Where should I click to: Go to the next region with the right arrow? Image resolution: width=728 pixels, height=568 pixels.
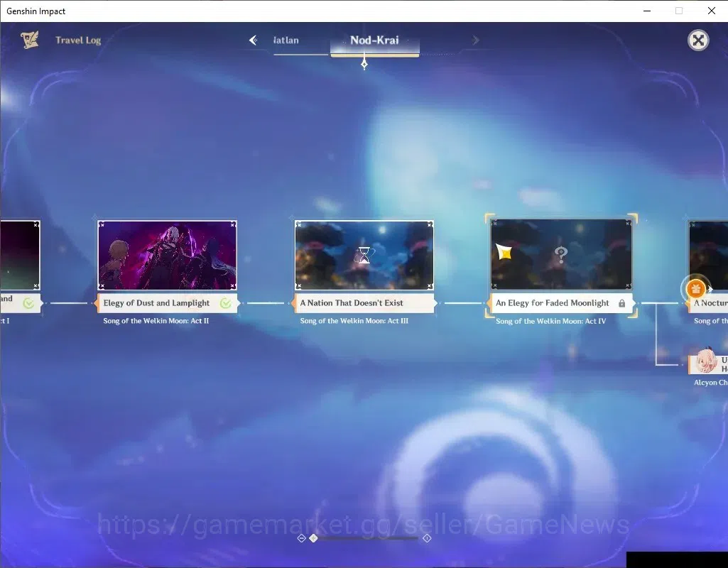coord(475,40)
